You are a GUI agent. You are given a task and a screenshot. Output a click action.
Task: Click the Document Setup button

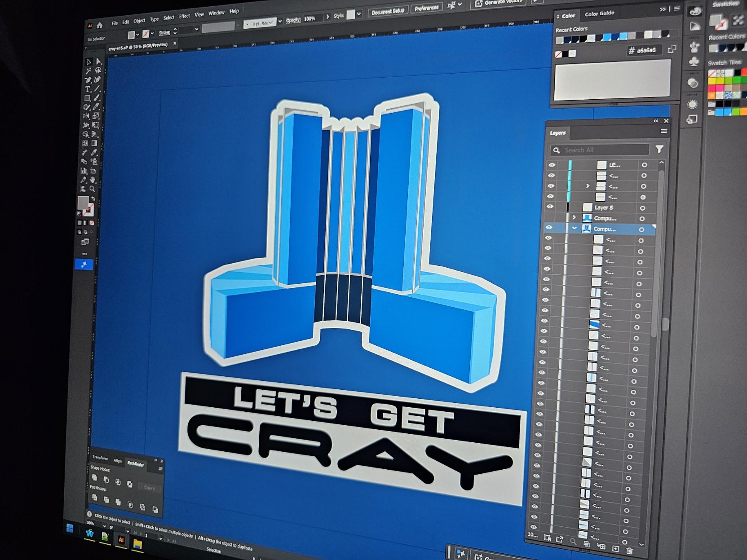pyautogui.click(x=388, y=11)
